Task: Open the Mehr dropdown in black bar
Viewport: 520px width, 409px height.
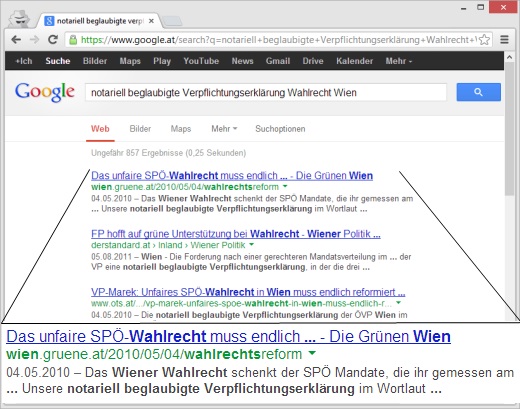Action: pyautogui.click(x=399, y=61)
